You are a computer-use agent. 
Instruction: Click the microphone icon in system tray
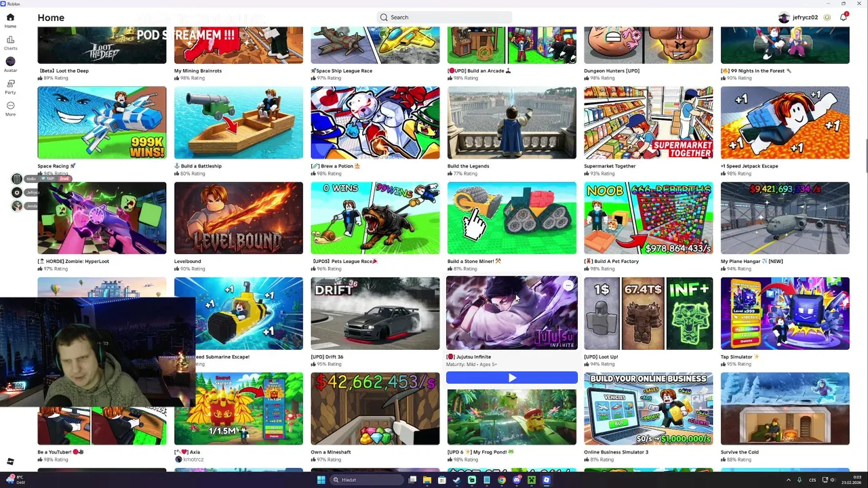[800, 480]
